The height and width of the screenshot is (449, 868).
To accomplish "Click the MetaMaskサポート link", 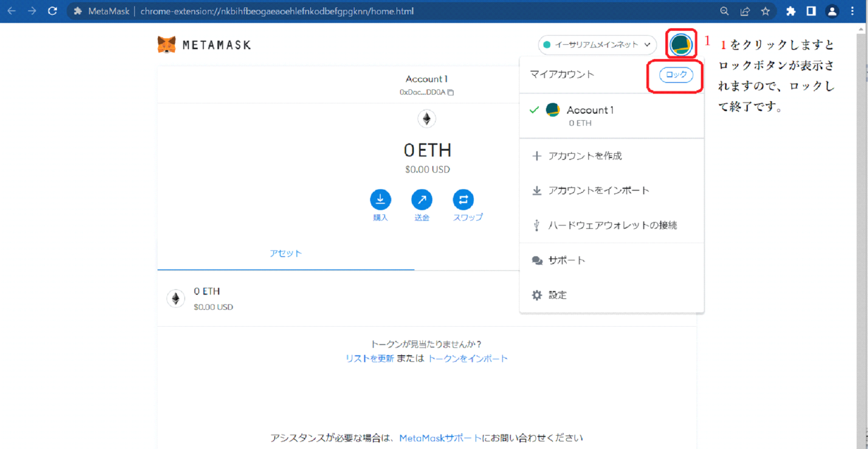I will click(x=440, y=438).
